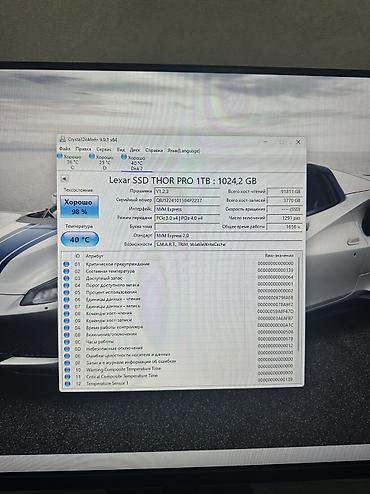Click status icon of row 0D Небезопасные отключения
The image size is (370, 494).
click(x=67, y=349)
